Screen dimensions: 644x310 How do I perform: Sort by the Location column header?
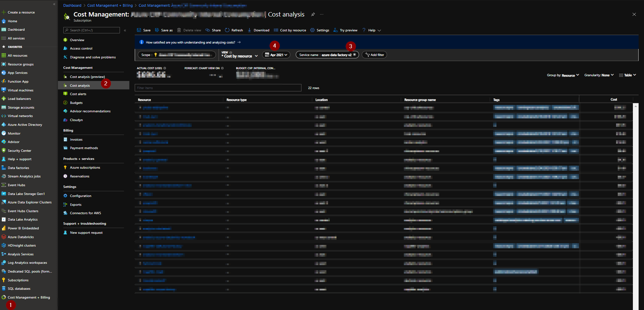coord(321,100)
